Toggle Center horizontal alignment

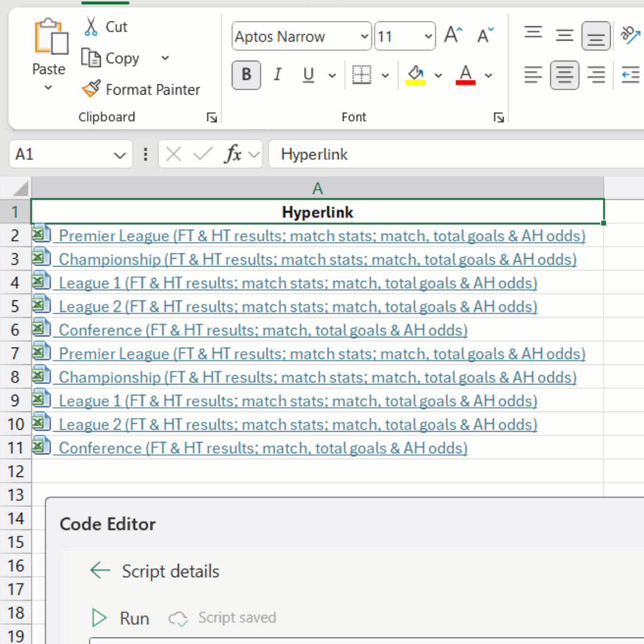[564, 75]
